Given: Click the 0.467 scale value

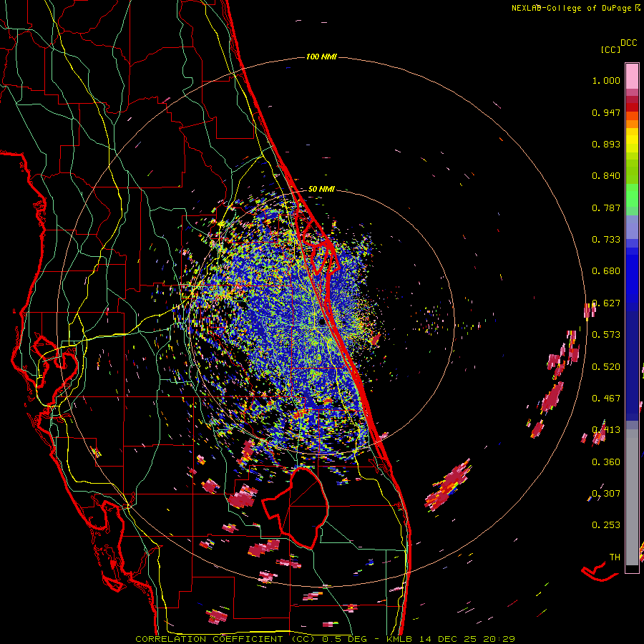Looking at the screenshot, I should 606,399.
